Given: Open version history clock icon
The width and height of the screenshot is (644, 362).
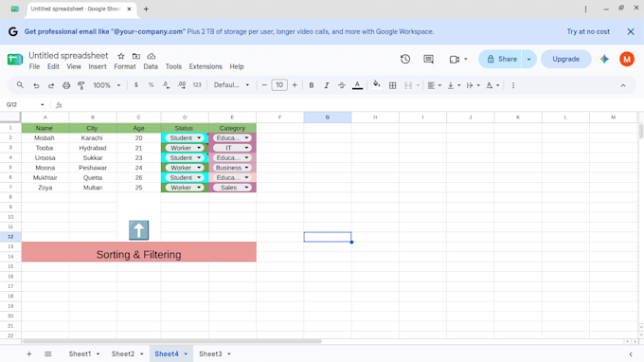Looking at the screenshot, I should pyautogui.click(x=405, y=59).
